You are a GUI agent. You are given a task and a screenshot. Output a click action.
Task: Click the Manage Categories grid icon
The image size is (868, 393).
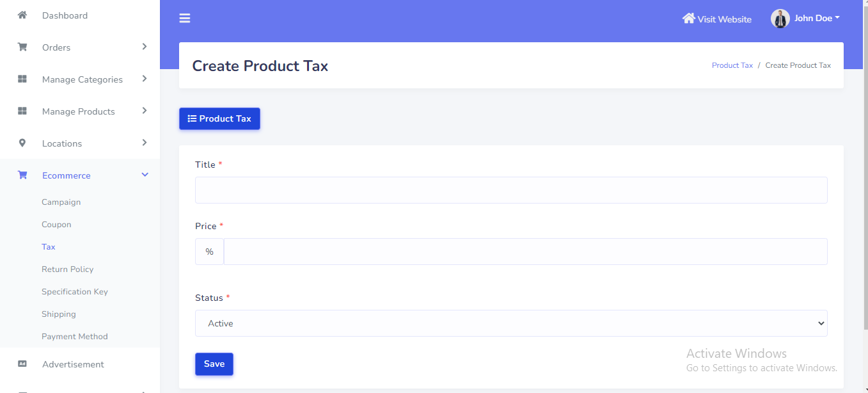pyautogui.click(x=22, y=79)
